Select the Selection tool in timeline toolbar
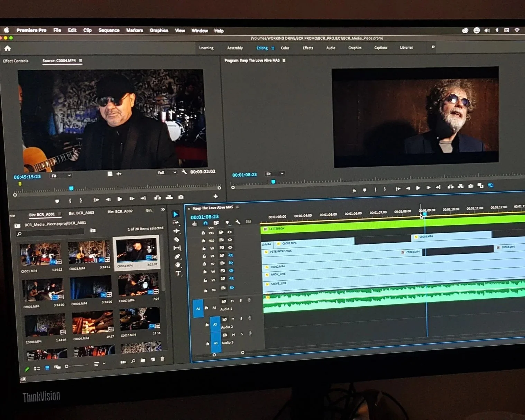 [x=176, y=214]
